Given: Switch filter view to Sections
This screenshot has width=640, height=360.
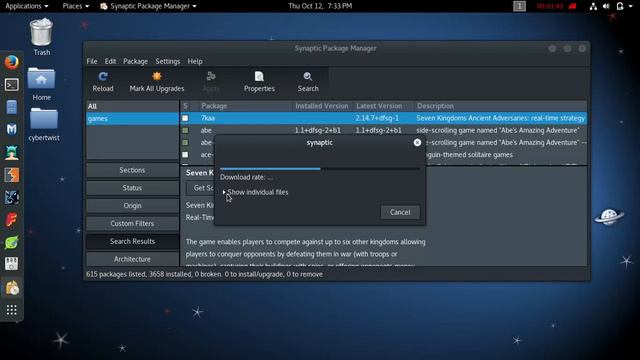Looking at the screenshot, I should 132,170.
